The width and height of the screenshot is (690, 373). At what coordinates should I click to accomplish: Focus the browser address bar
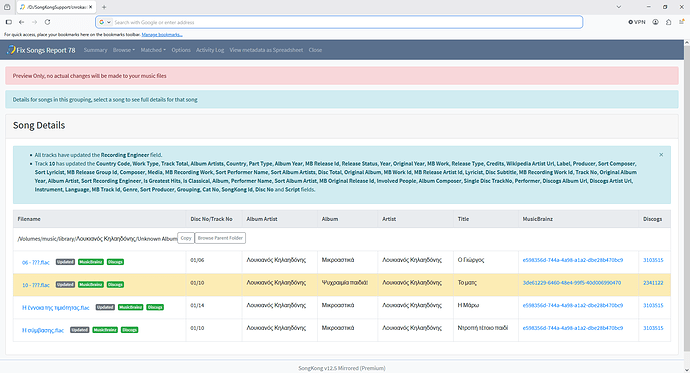coord(339,22)
